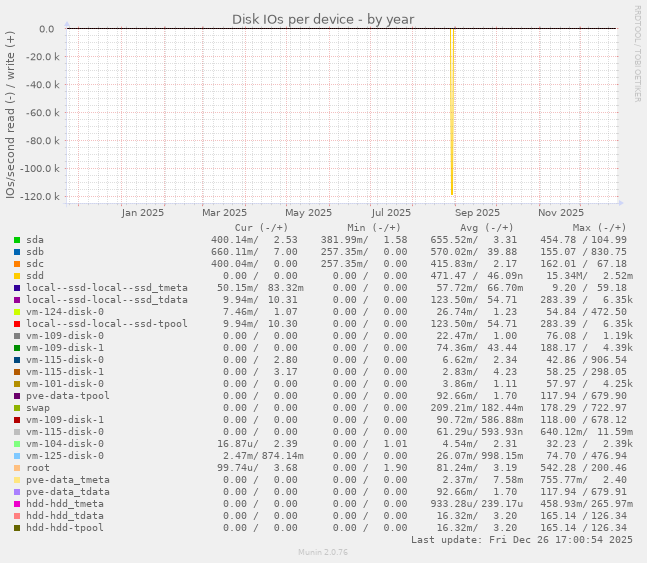Viewport: 647px width, 563px height.
Task: Click the "Cur (-/+)" column header
Action: pyautogui.click(x=261, y=228)
